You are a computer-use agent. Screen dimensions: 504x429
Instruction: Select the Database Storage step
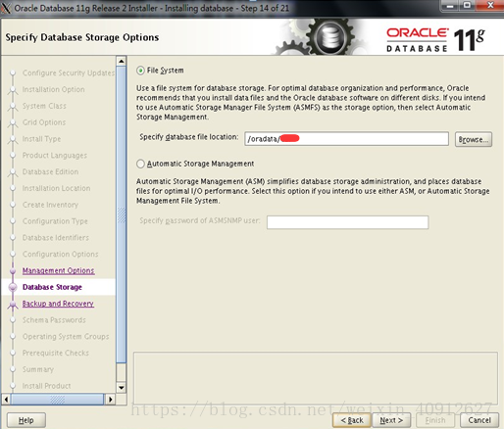(x=52, y=287)
